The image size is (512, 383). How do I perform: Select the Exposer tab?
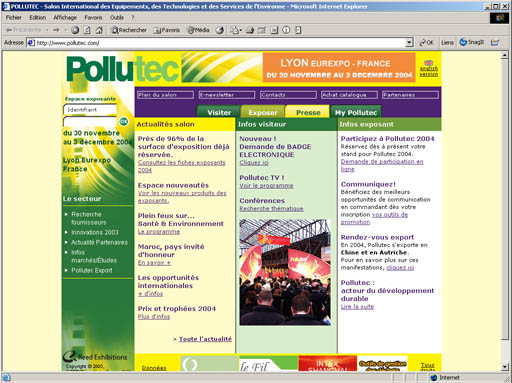tap(263, 112)
